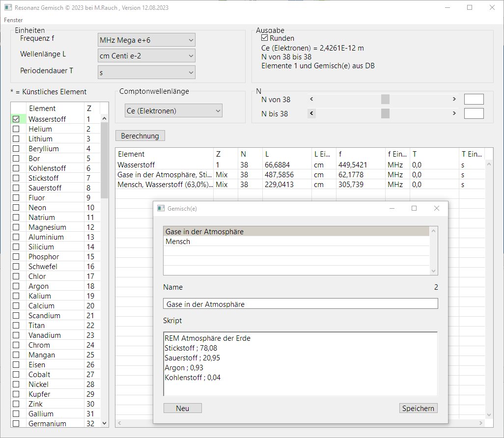
Task: Select the 'Gase in der Atmosphäre, Sti...' result row
Action: pyautogui.click(x=300, y=175)
